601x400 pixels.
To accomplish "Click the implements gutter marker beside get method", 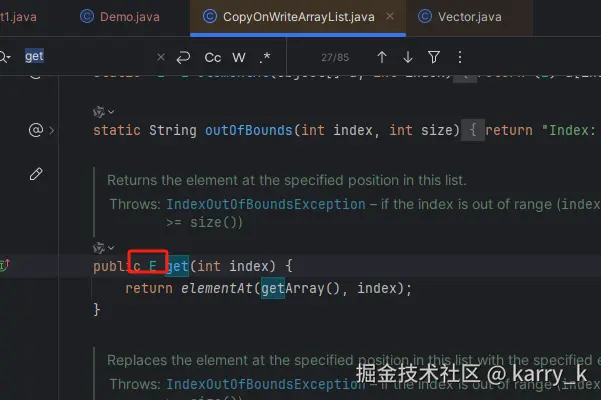I will point(5,264).
